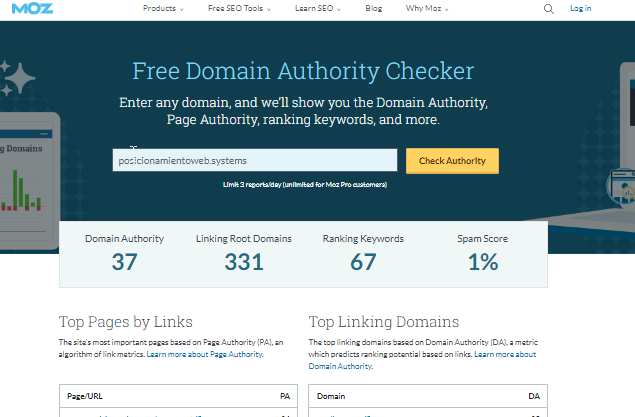Viewport: 635px width, 417px height.
Task: Click the Linking Root Domains value 331
Action: (x=244, y=262)
